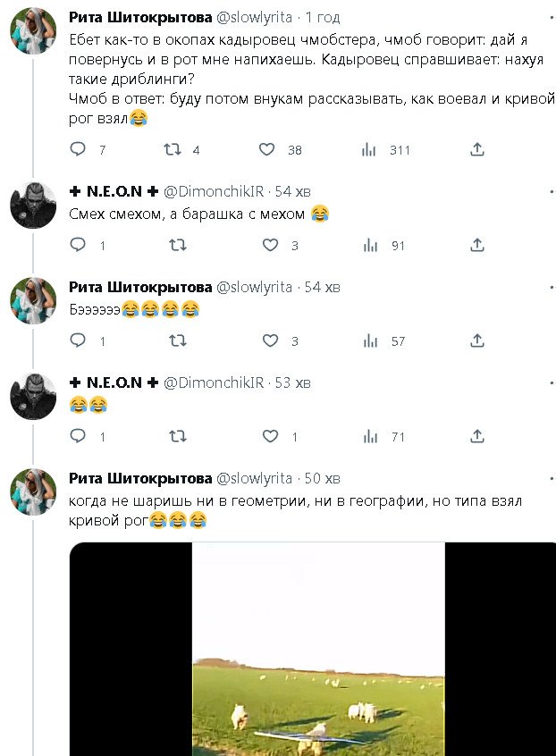Like N.E.O.N's tweet posted 54 хв ago
The height and width of the screenshot is (756, 556).
tap(270, 245)
